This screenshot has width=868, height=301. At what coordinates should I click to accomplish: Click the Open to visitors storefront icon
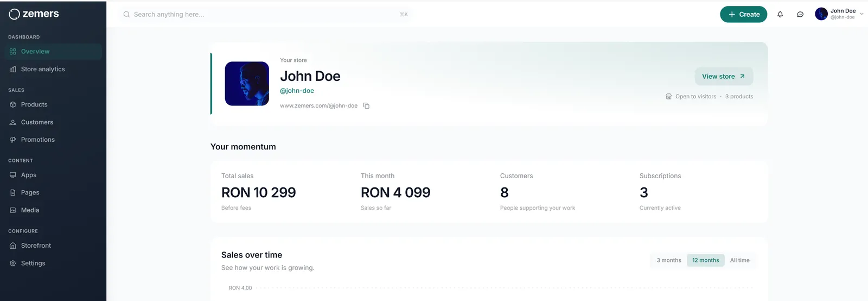pyautogui.click(x=668, y=97)
